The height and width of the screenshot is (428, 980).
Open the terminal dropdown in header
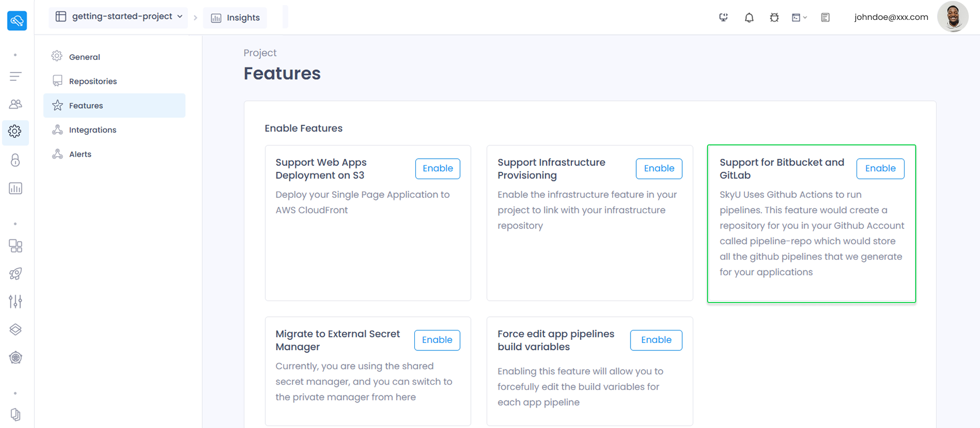coord(799,17)
